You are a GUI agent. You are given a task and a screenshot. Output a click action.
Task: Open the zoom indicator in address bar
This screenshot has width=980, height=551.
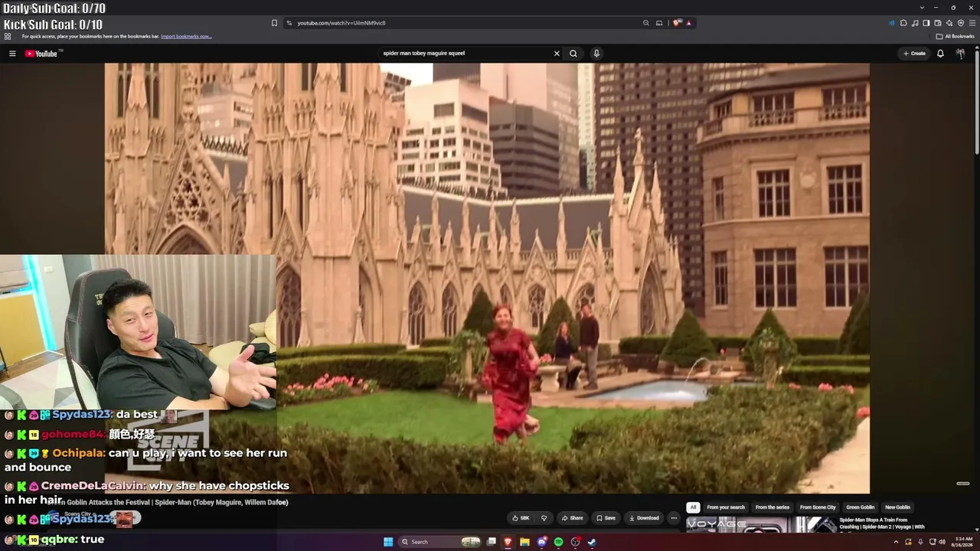(646, 23)
